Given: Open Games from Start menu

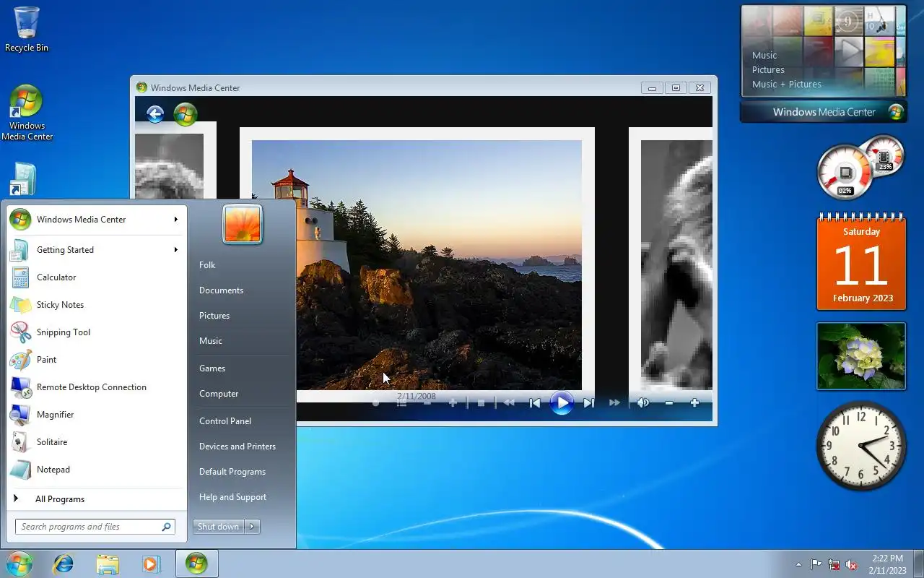Looking at the screenshot, I should pyautogui.click(x=212, y=368).
